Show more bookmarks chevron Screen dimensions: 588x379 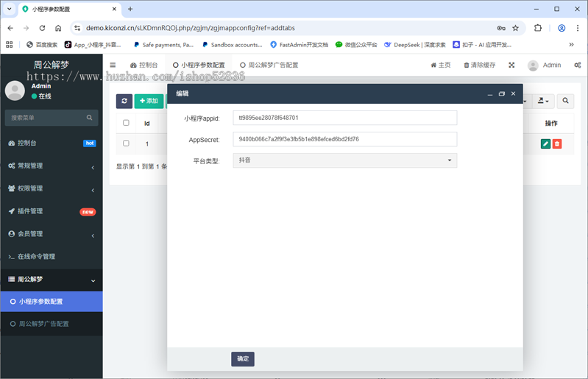point(571,45)
